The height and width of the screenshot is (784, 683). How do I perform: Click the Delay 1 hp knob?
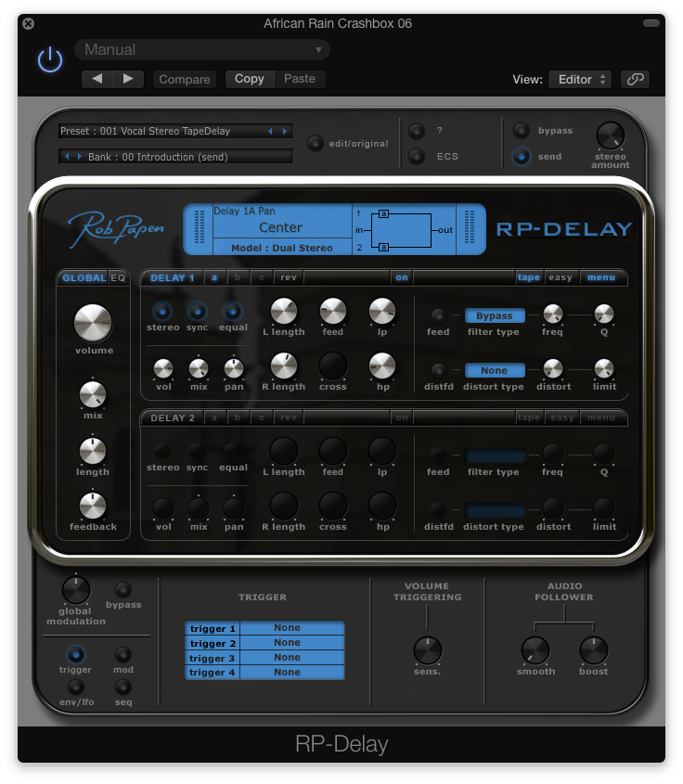click(382, 366)
